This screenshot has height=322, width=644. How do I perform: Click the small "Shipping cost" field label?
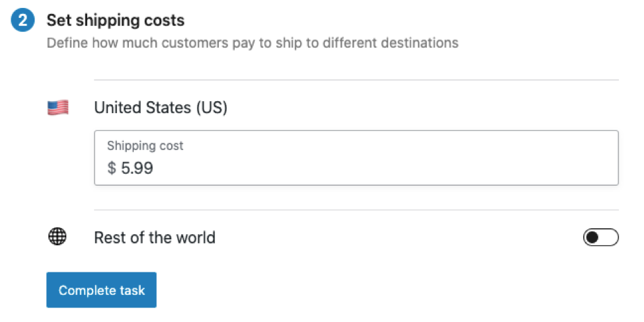coord(145,146)
